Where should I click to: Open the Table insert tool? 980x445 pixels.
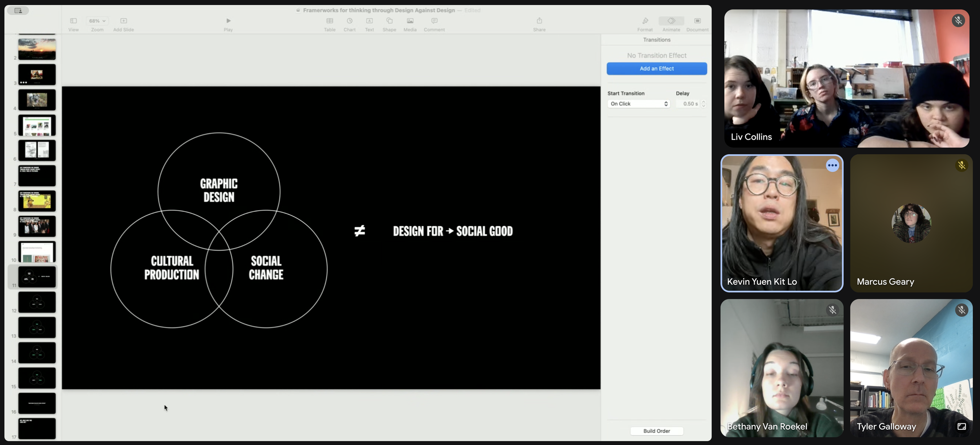[330, 21]
